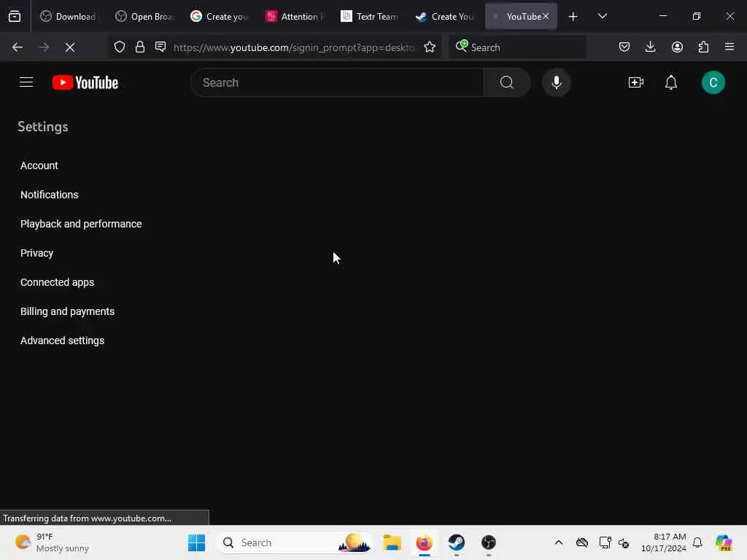Screen dimensions: 747x560
Task: View site security padlock info
Action: [x=139, y=47]
